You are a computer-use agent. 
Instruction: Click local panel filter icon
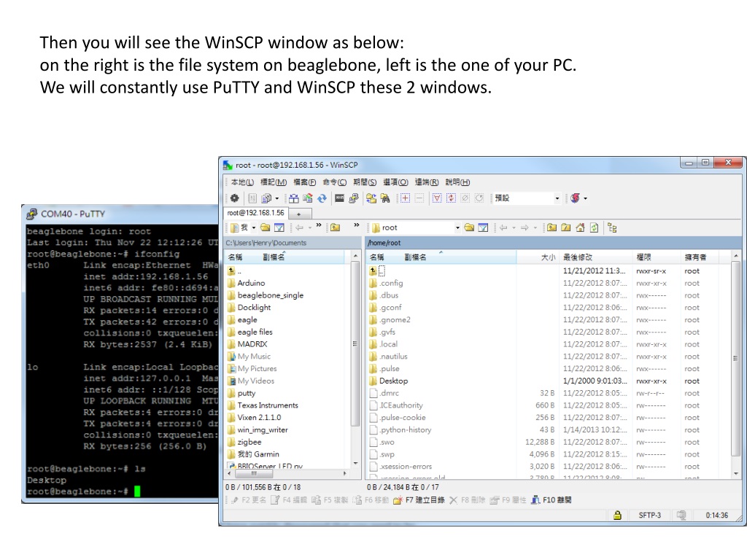point(279,227)
